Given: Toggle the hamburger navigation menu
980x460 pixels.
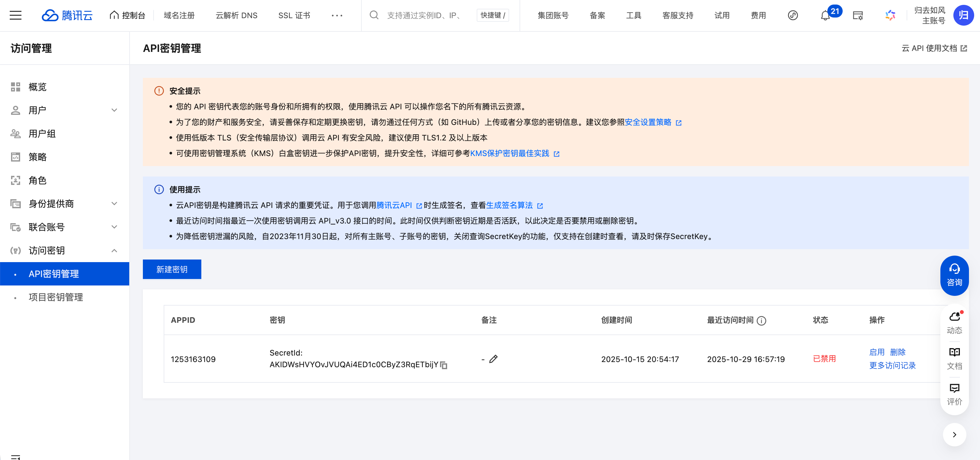Looking at the screenshot, I should point(16,15).
